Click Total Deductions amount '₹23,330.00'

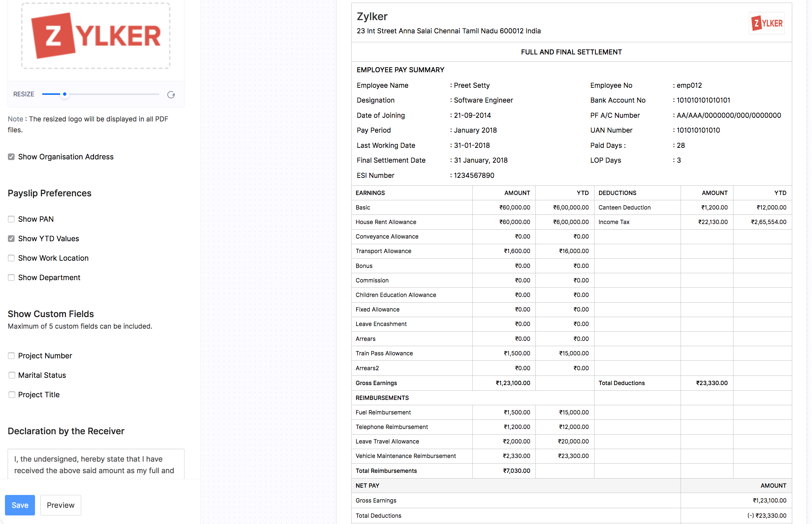(x=712, y=383)
